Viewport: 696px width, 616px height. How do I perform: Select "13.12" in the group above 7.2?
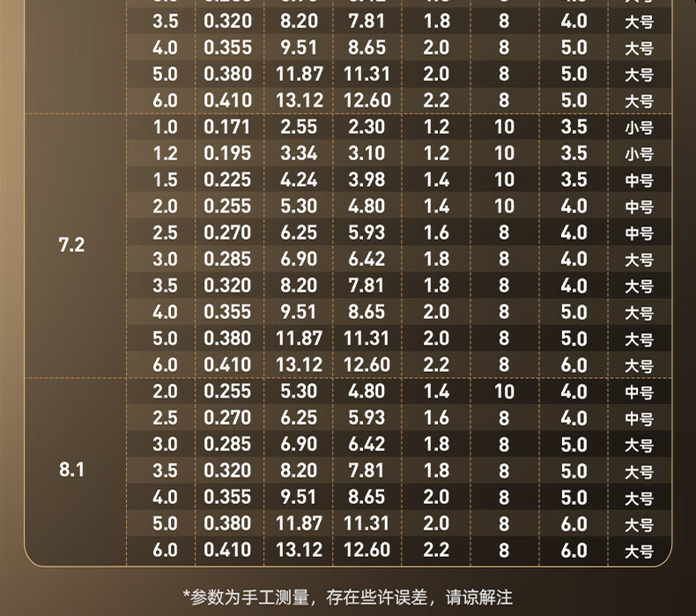300,100
